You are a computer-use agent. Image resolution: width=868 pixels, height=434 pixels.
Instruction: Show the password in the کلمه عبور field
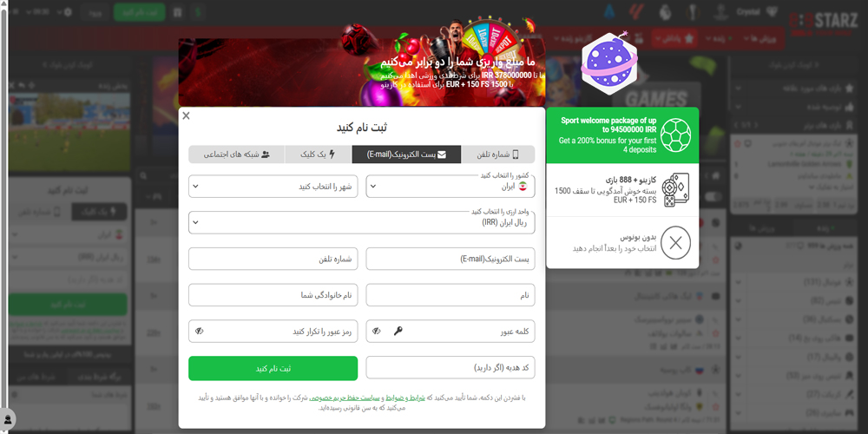coord(377,331)
